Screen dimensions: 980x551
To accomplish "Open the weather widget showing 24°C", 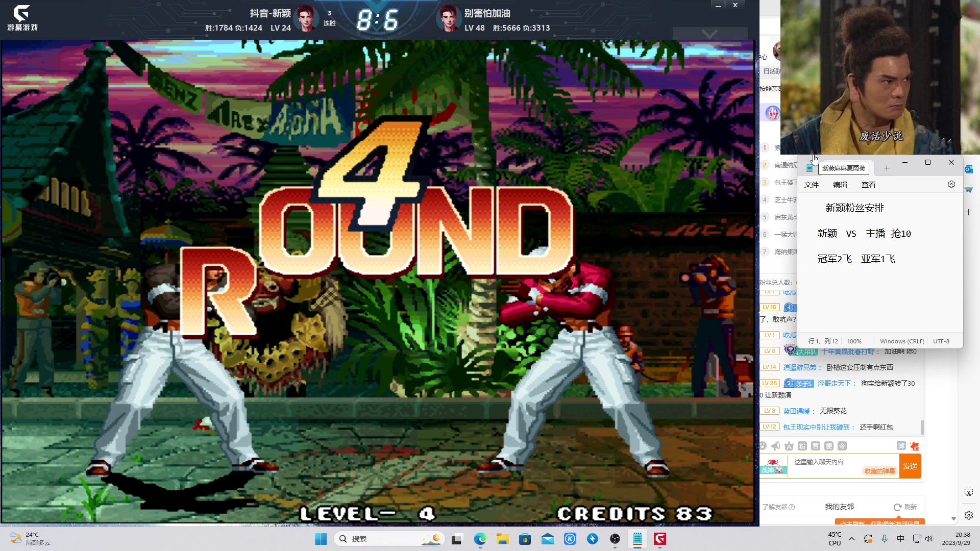I will pos(31,539).
